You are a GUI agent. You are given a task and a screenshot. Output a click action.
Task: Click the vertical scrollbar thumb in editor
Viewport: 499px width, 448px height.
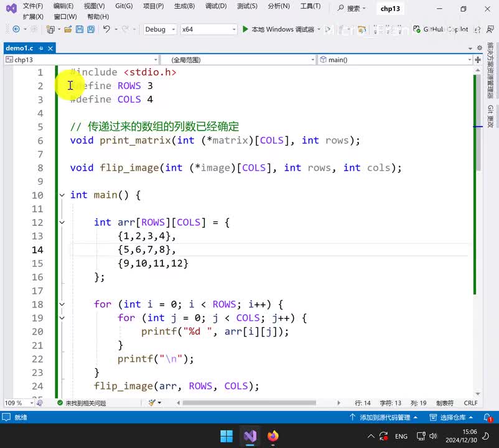tap(478, 123)
